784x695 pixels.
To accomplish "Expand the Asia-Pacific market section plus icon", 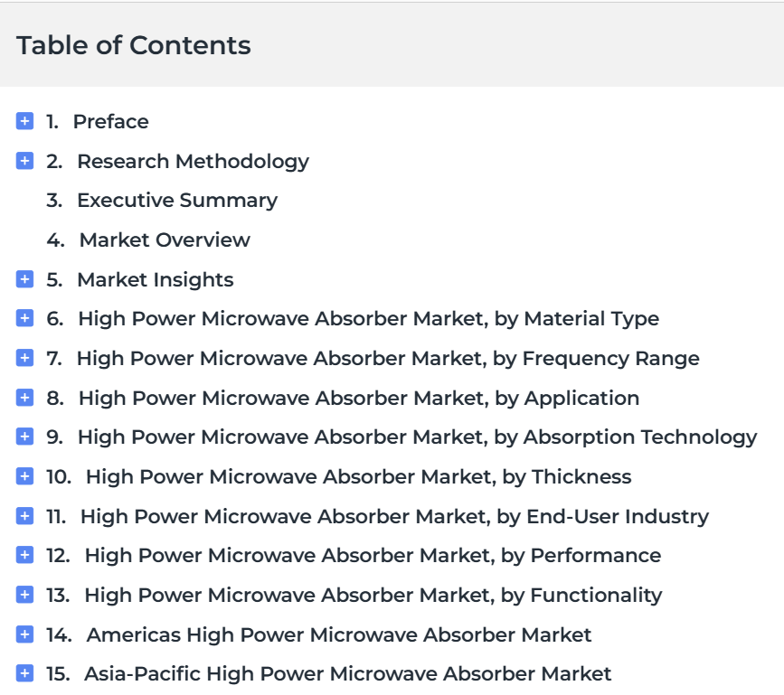I will (24, 673).
